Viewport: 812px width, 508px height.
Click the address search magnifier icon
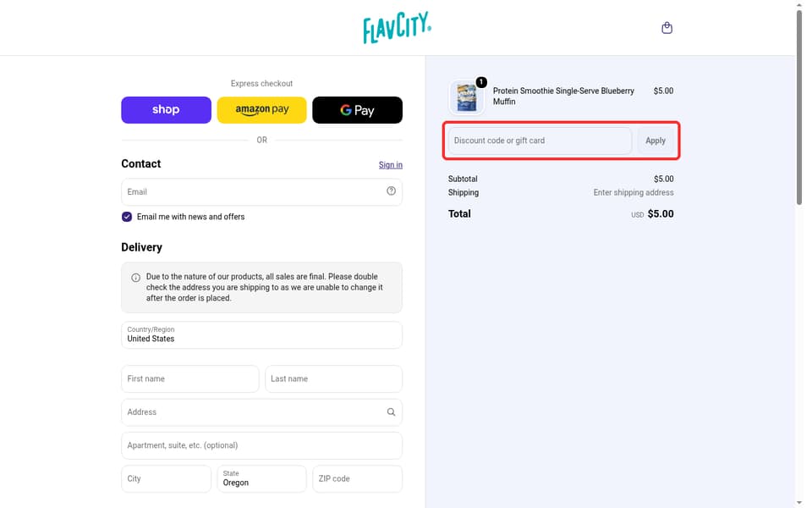coord(391,412)
